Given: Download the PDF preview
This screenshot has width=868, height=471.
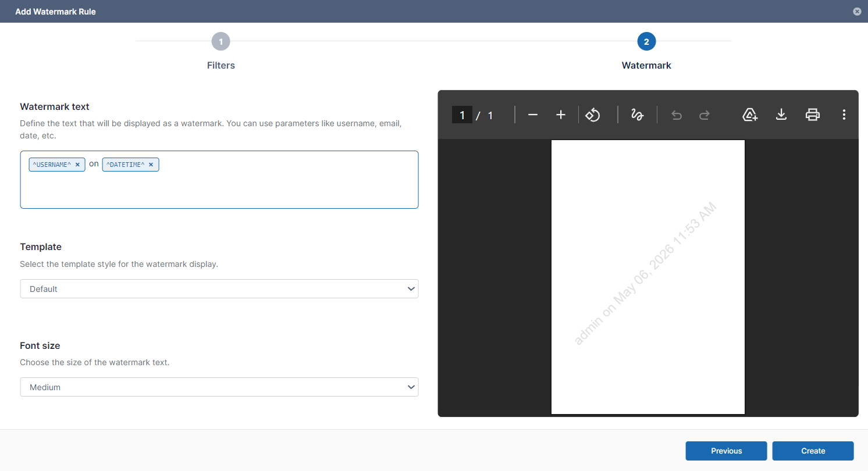Looking at the screenshot, I should pos(781,115).
